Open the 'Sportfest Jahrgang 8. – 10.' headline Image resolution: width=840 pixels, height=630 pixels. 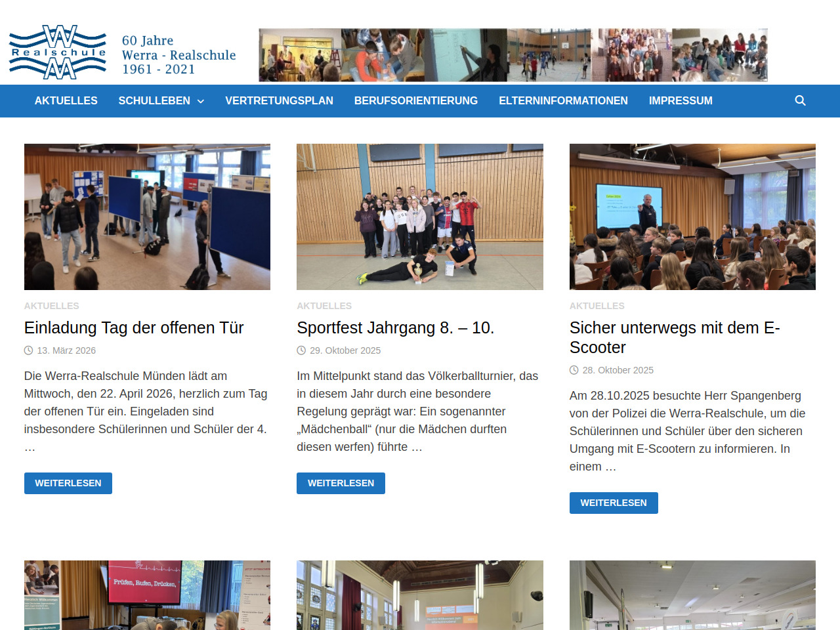[395, 327]
